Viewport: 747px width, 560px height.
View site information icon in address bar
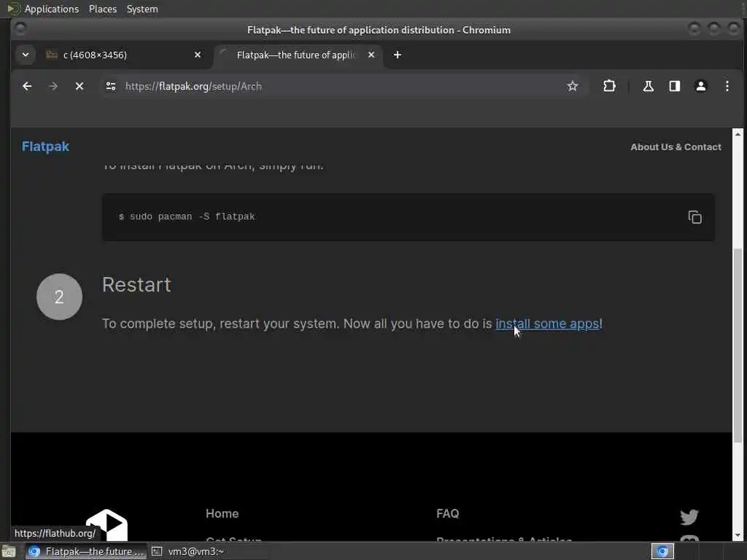[111, 86]
